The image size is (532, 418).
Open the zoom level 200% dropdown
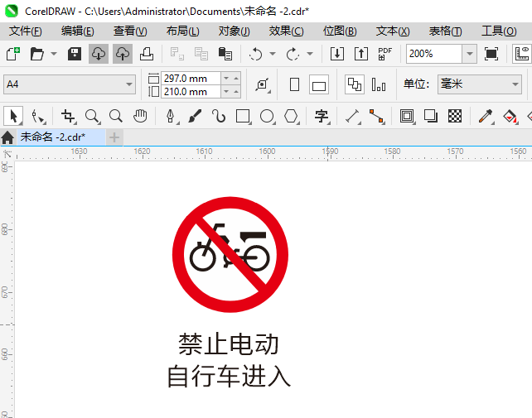pos(470,54)
